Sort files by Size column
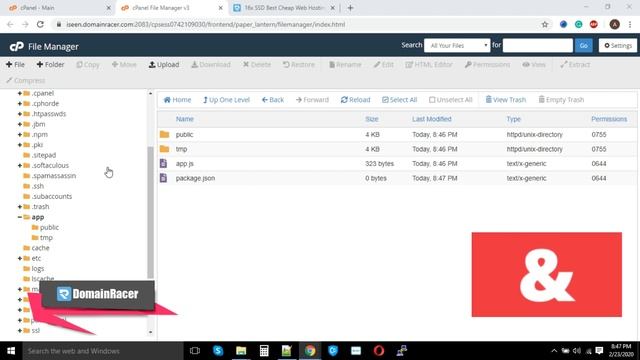The width and height of the screenshot is (640, 360). tap(371, 119)
